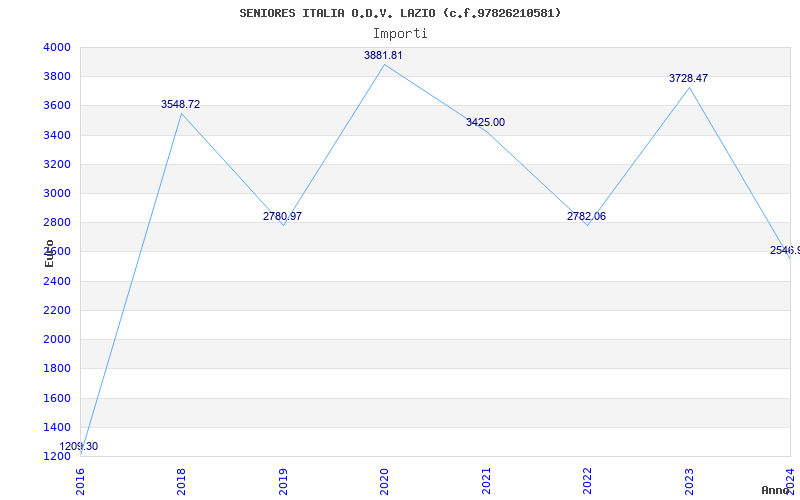Click the data label 2780.97
Image resolution: width=800 pixels, height=500 pixels.
coord(282,216)
